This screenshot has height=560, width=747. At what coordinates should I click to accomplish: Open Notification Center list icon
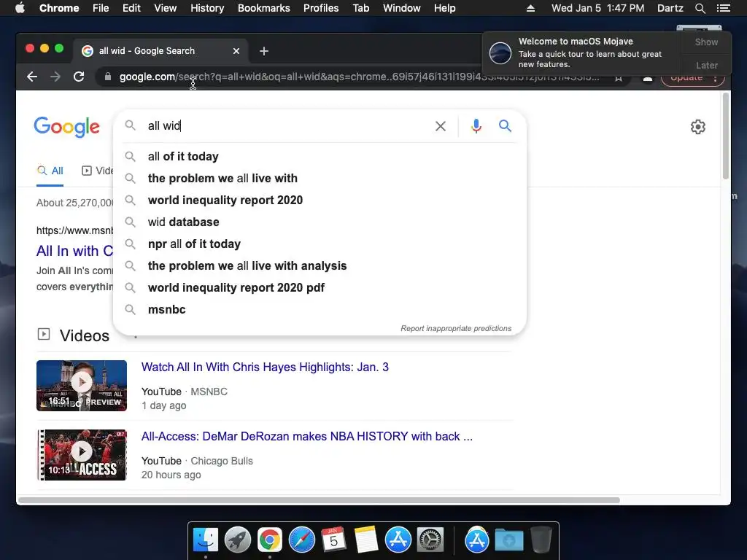click(724, 8)
